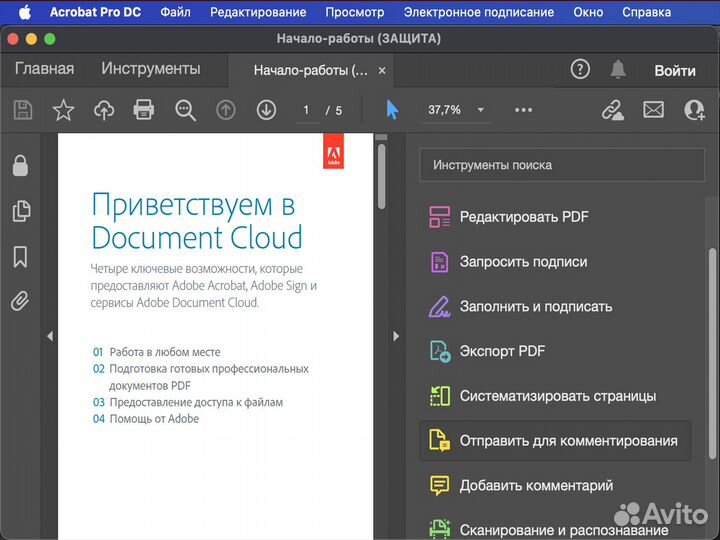
Task: Open the Просмотр menu
Action: click(x=355, y=12)
